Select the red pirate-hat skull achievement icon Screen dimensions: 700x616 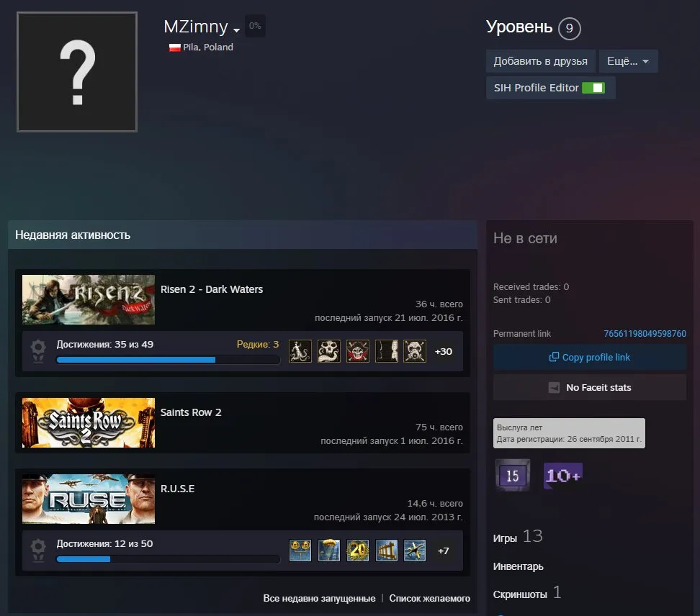pyautogui.click(x=358, y=351)
